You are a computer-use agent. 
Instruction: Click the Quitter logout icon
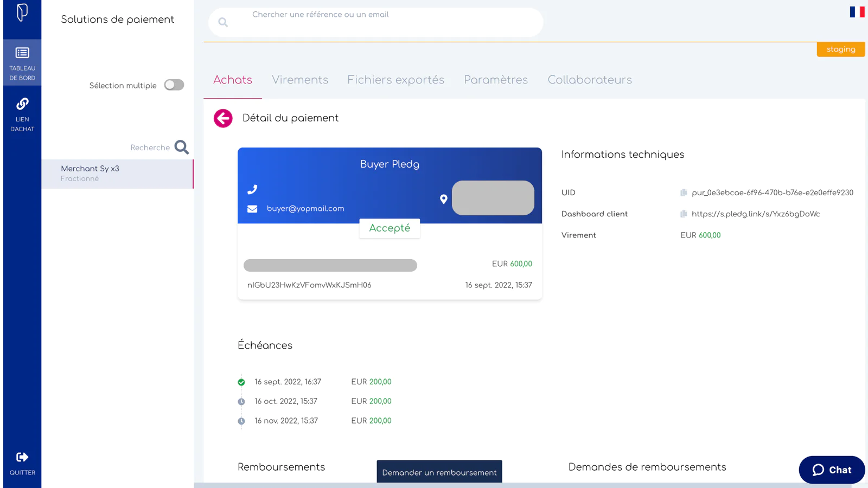pyautogui.click(x=22, y=458)
